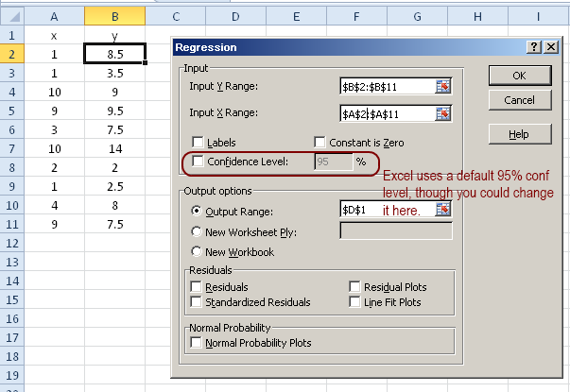The height and width of the screenshot is (392, 570).
Task: Select column E header
Action: (x=297, y=16)
